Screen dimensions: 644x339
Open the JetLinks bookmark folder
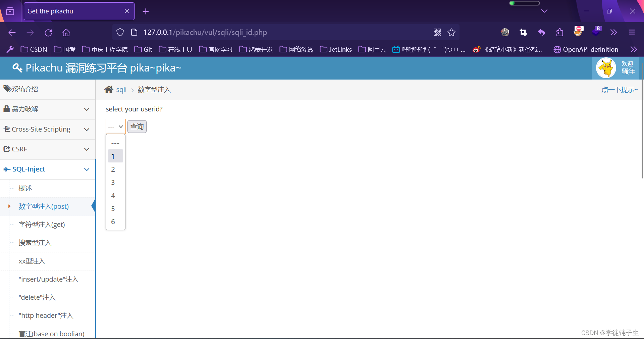[336, 49]
